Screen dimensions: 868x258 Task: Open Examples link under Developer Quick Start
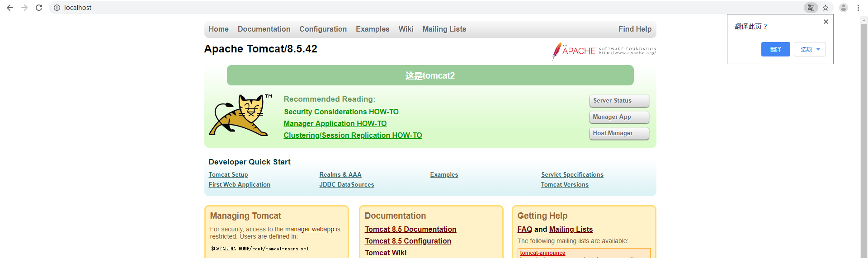pos(444,174)
